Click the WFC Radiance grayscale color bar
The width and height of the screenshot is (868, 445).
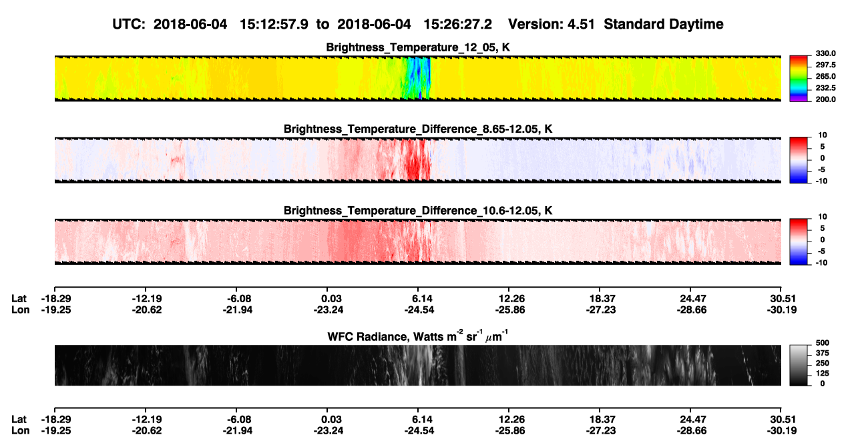tap(799, 365)
